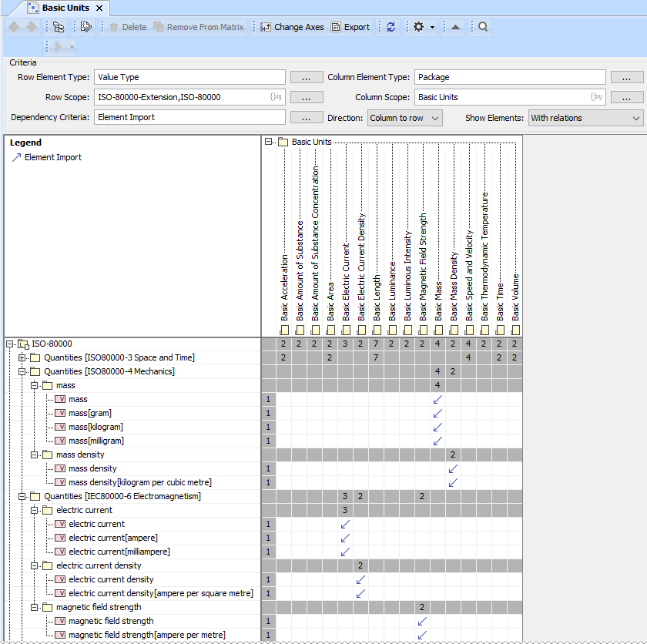Click the collapse-up triangle toolbar icon
This screenshot has height=644, width=647.
454,27
